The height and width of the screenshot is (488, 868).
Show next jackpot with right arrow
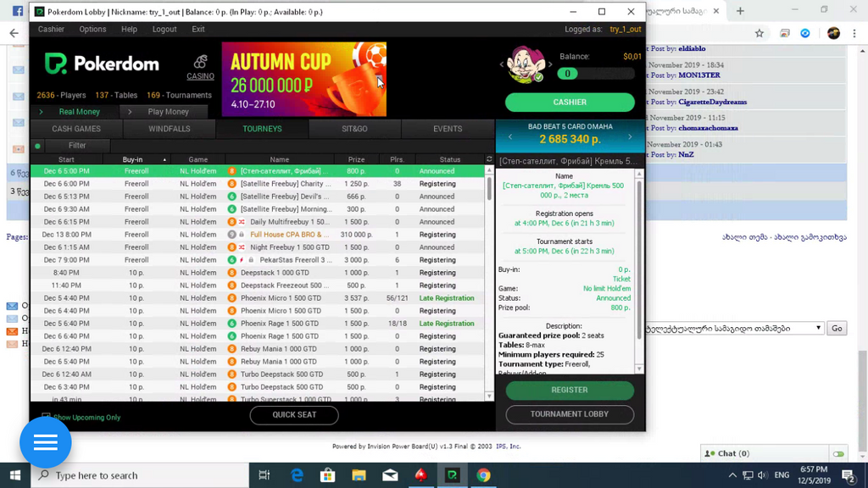pos(630,136)
